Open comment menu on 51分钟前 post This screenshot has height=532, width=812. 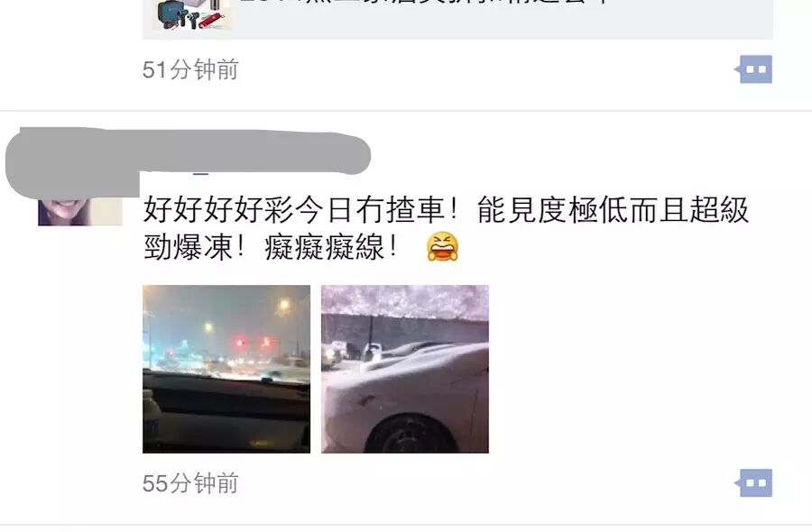click(x=753, y=69)
